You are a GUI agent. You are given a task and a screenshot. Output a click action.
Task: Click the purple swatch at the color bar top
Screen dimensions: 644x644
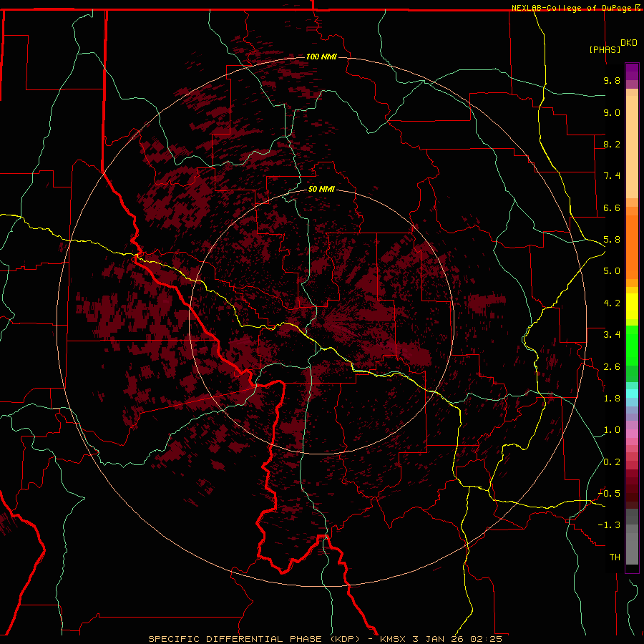(632, 72)
